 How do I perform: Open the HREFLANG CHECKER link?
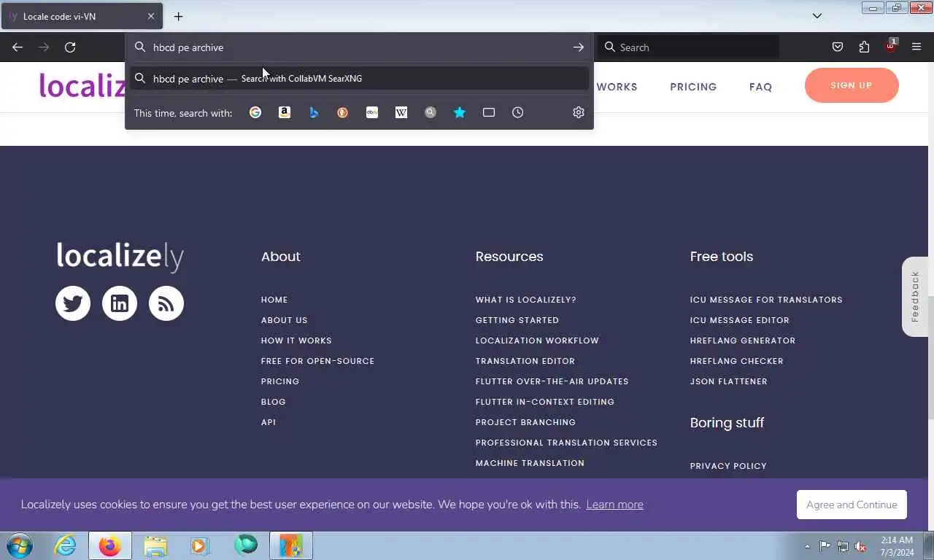point(737,361)
